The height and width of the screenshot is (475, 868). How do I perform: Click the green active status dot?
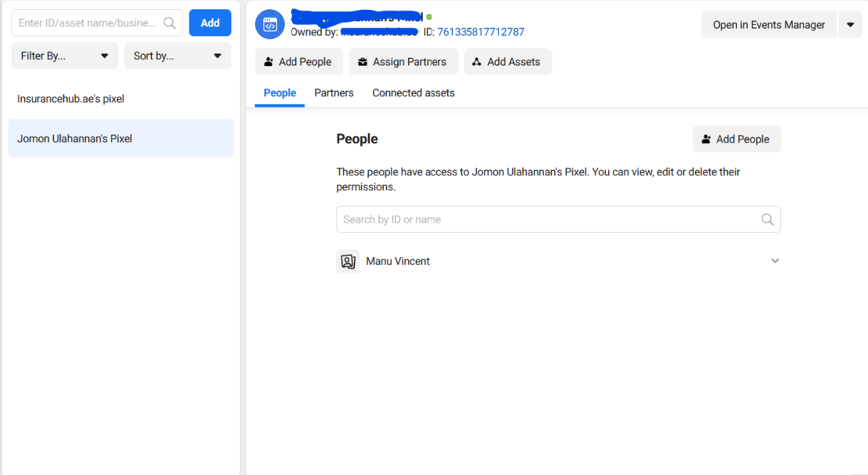tap(429, 16)
